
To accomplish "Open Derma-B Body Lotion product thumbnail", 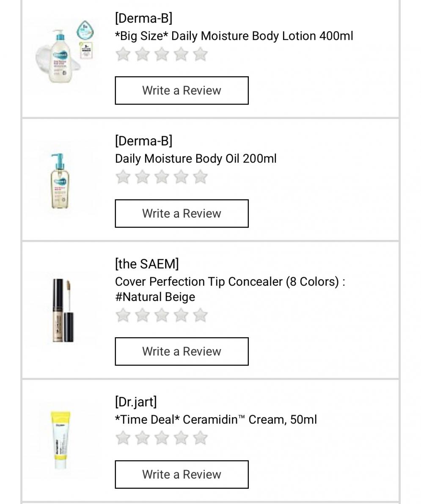I will 64,55.
